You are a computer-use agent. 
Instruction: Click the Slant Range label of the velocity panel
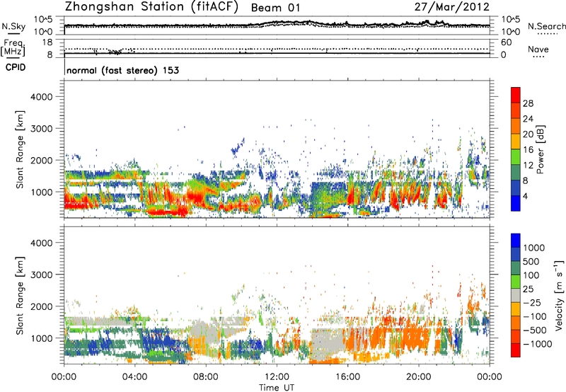(20, 296)
